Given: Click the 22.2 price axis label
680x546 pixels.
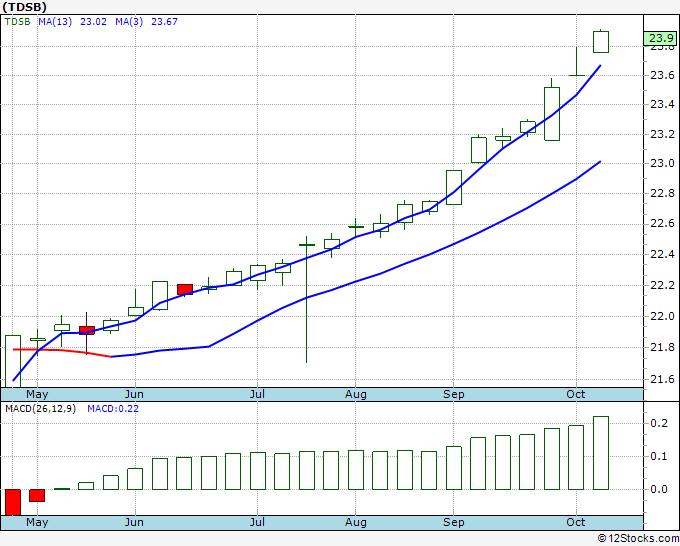Looking at the screenshot, I should tap(663, 285).
